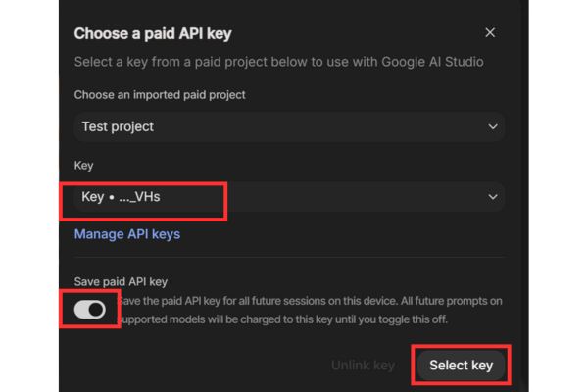The width and height of the screenshot is (588, 392).
Task: Select the 'Test project' text in project field
Action: coord(118,126)
